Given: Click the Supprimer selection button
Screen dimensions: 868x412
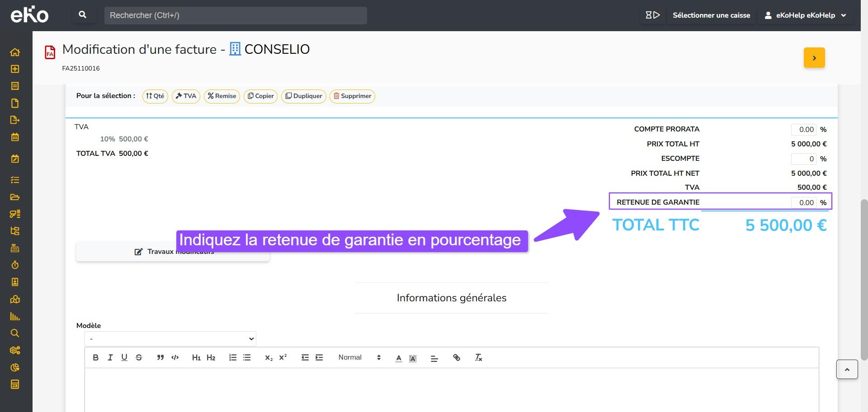Looking at the screenshot, I should (x=352, y=96).
